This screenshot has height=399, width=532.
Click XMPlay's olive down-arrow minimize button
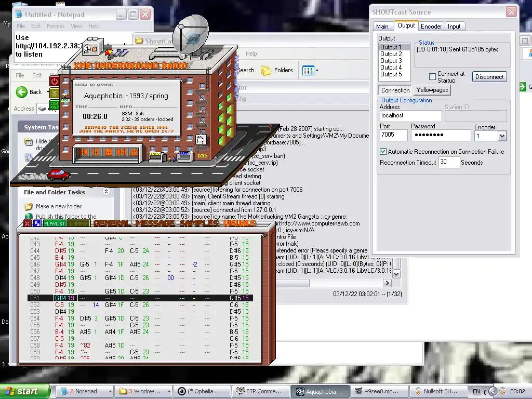[x=55, y=92]
